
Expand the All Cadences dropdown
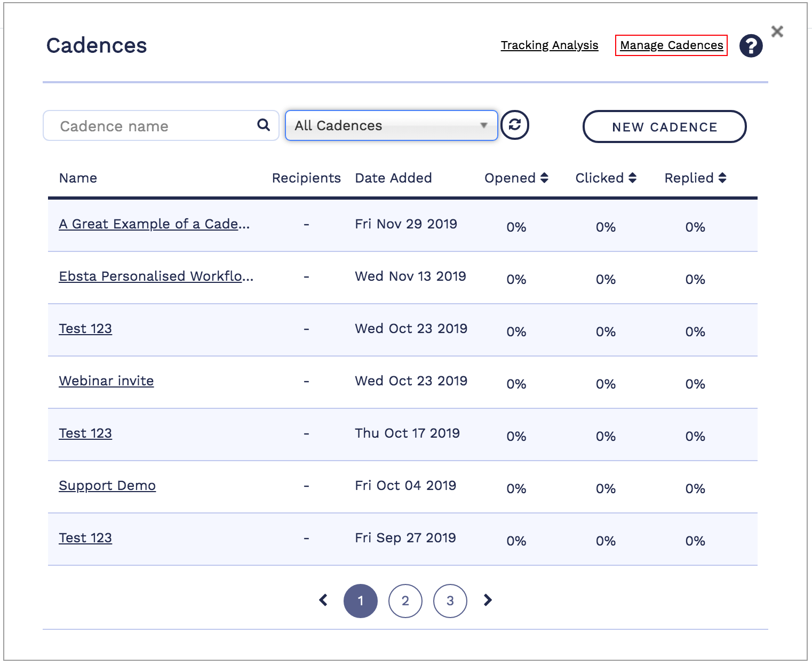click(x=392, y=125)
